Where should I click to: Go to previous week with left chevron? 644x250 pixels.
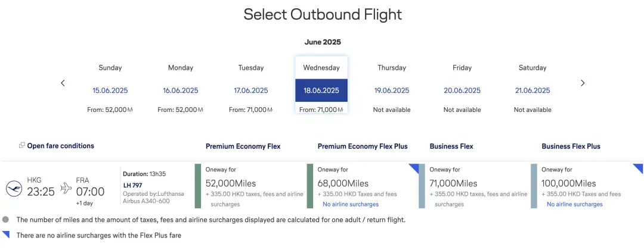point(63,83)
